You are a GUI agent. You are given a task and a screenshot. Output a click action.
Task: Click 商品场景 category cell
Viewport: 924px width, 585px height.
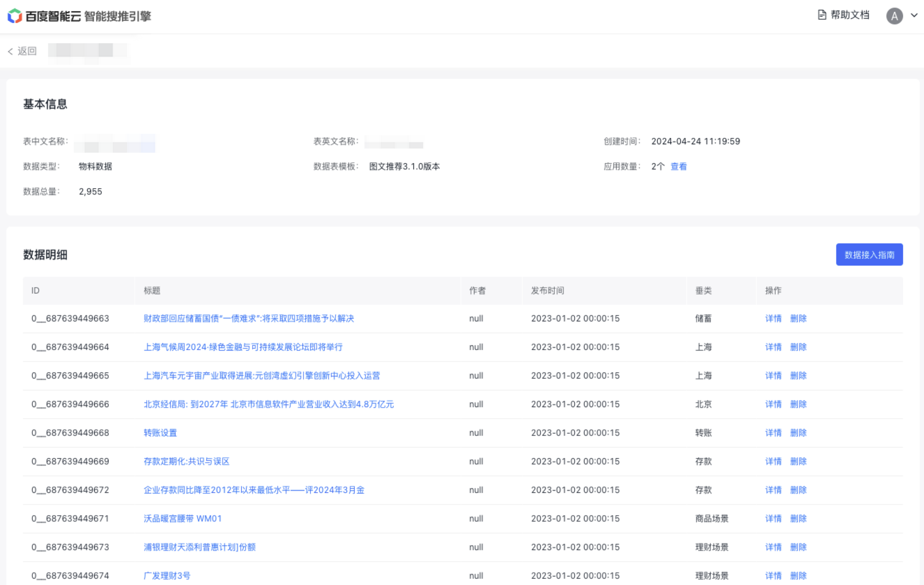(x=712, y=518)
